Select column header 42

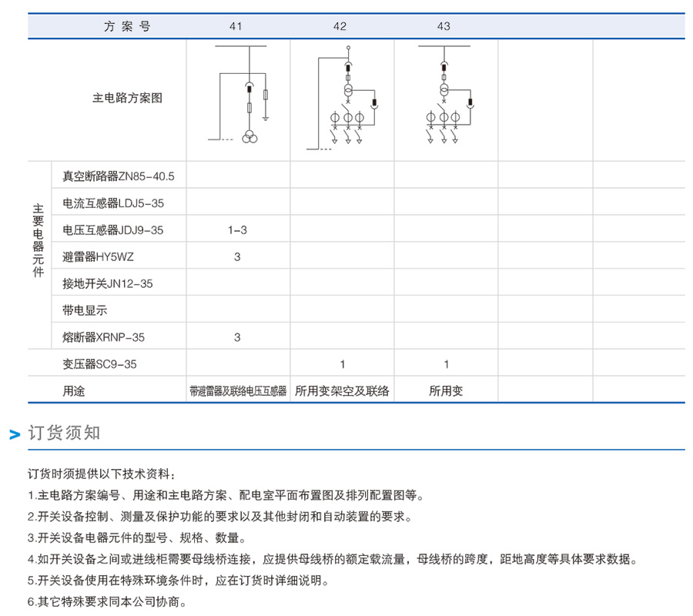tap(340, 26)
